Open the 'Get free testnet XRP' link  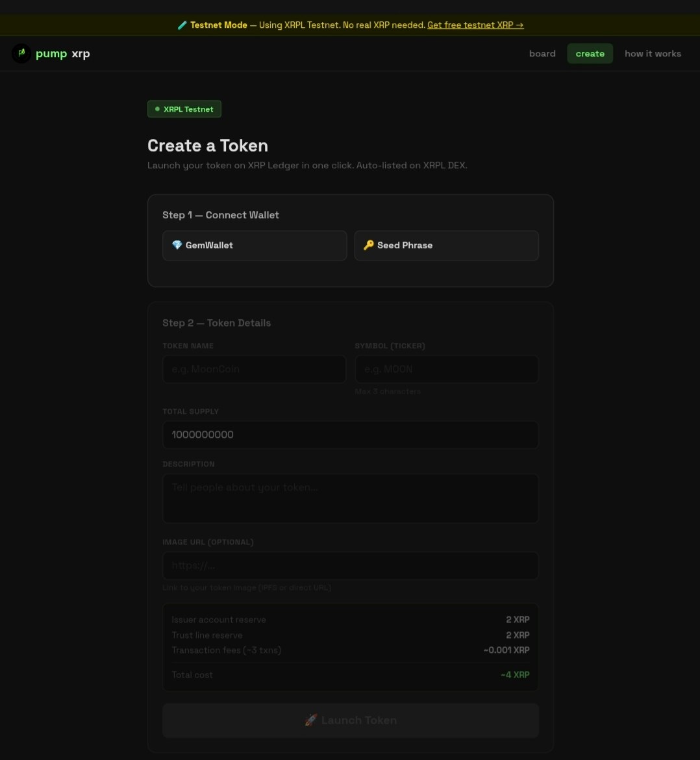tap(475, 25)
